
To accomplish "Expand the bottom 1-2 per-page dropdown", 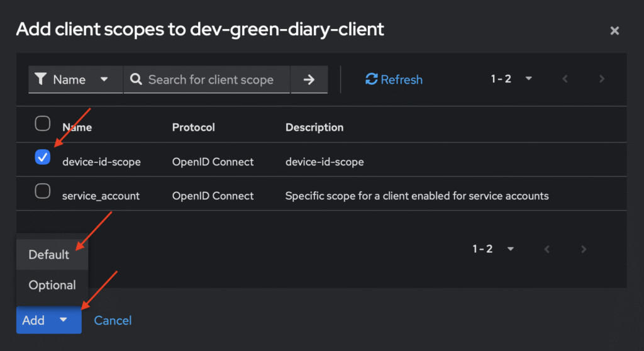I will point(494,249).
